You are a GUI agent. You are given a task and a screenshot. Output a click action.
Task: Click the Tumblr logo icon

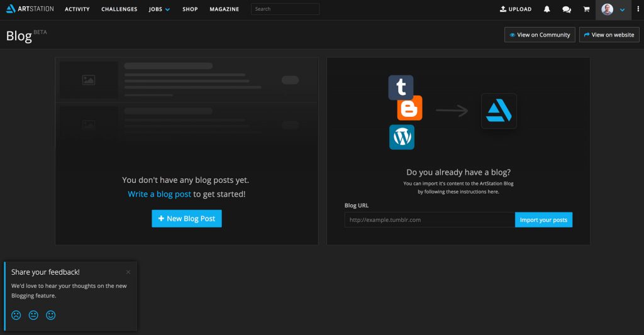[401, 87]
